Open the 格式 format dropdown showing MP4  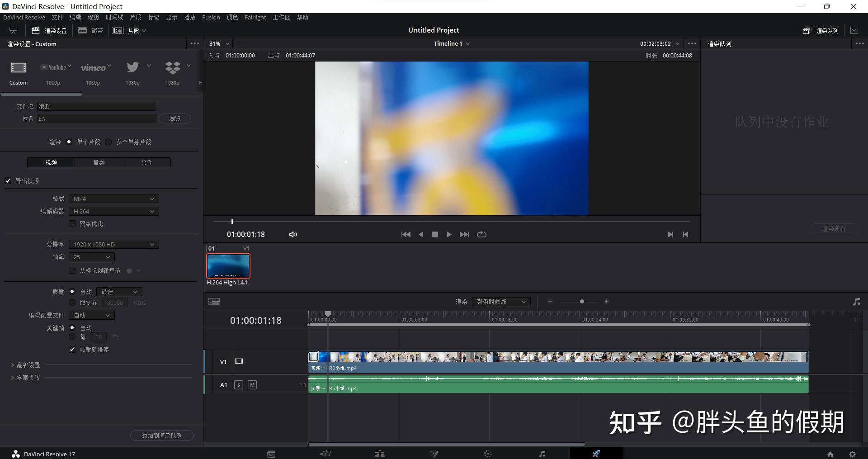coord(113,199)
